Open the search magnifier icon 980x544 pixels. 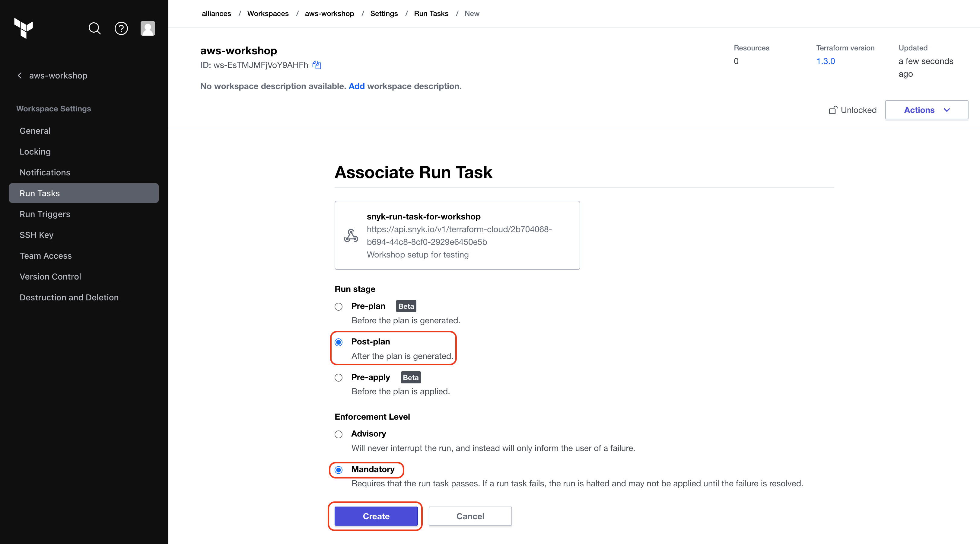tap(95, 28)
